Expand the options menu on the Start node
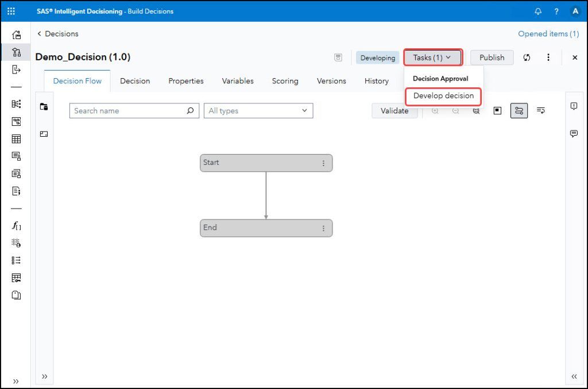Viewport: 588px width, 389px height. [x=323, y=163]
